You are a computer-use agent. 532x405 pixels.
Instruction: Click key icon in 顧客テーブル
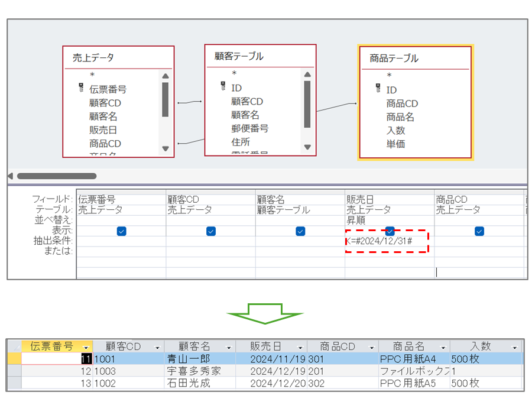[x=223, y=86]
